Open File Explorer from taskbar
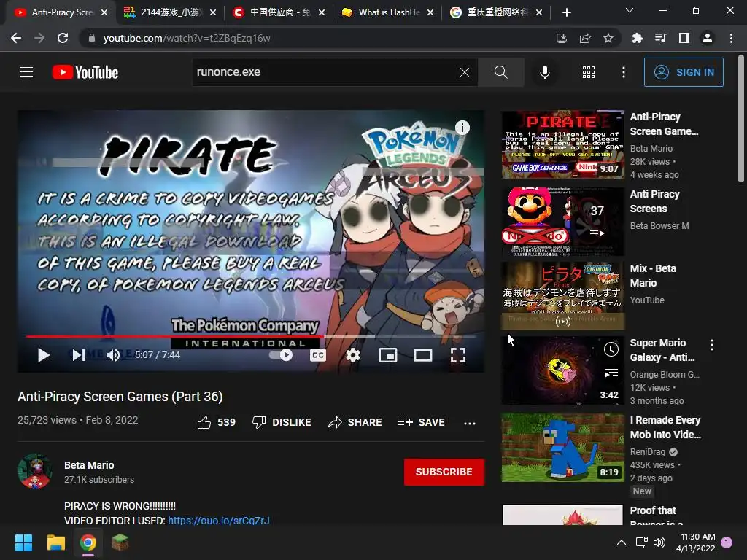This screenshot has height=560, width=747. click(x=55, y=542)
